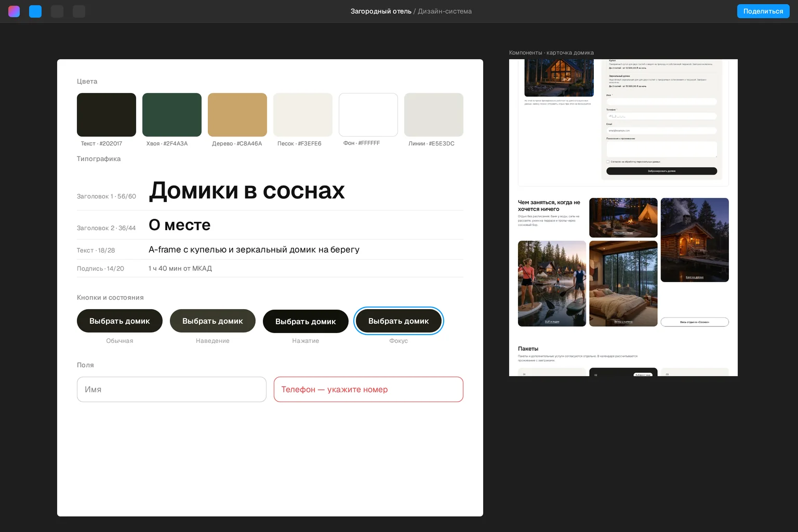Viewport: 798px width, 532px height.
Task: Click the Типографика section title
Action: point(99,159)
